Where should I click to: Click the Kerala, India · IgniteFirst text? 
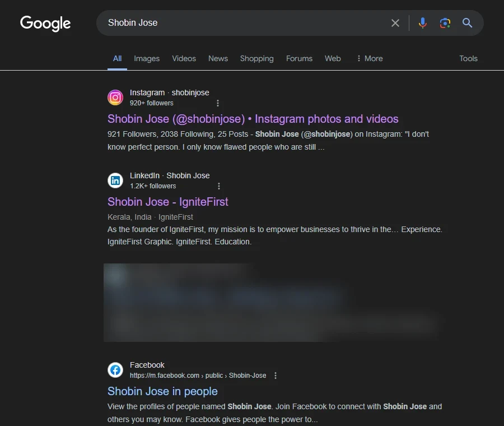[150, 217]
